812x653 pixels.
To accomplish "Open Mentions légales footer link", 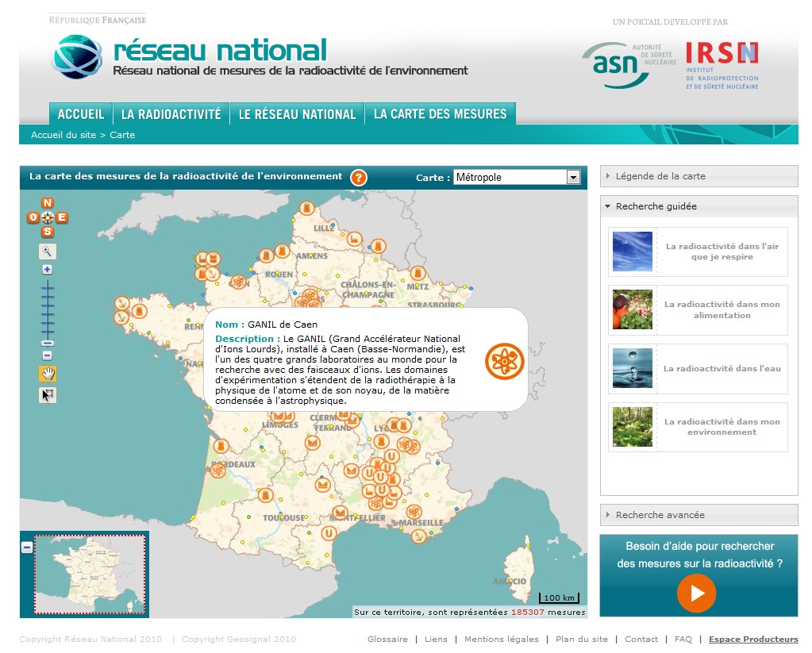I will tap(502, 639).
